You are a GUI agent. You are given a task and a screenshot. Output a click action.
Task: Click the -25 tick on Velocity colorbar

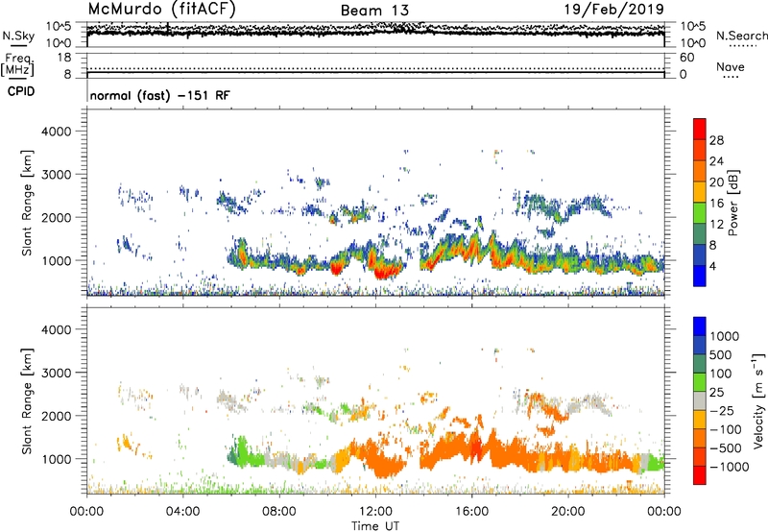click(722, 410)
